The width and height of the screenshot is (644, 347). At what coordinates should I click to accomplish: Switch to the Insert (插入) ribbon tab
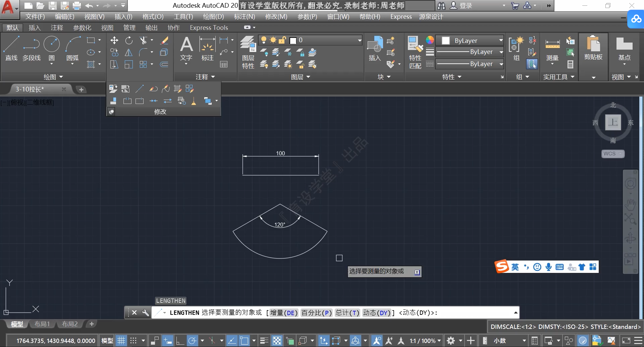(35, 27)
